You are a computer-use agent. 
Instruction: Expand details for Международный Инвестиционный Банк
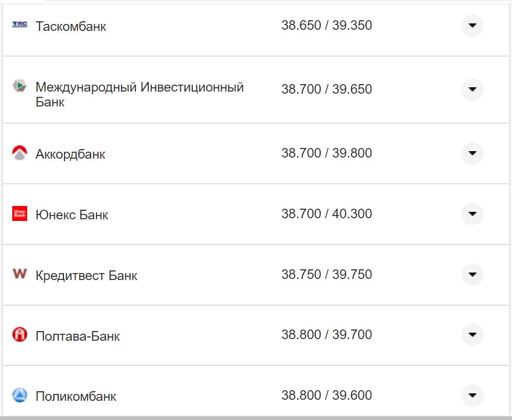tap(472, 89)
